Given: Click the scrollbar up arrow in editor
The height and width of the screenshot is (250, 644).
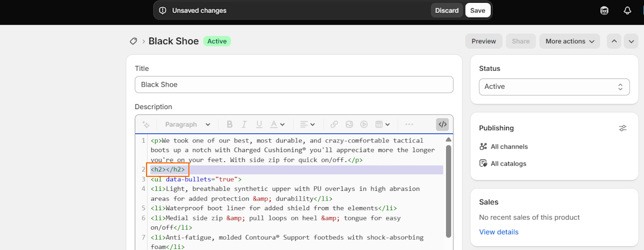Looking at the screenshot, I should click(x=449, y=140).
